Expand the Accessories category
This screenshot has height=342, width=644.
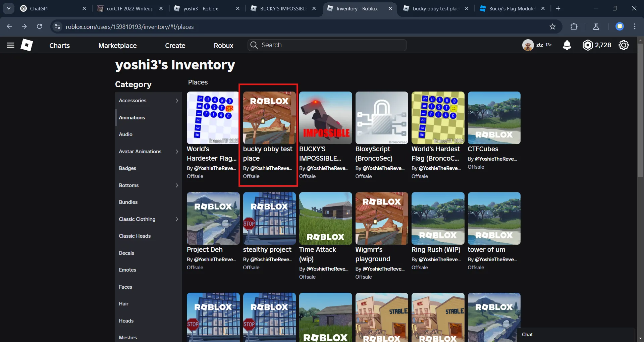point(148,101)
